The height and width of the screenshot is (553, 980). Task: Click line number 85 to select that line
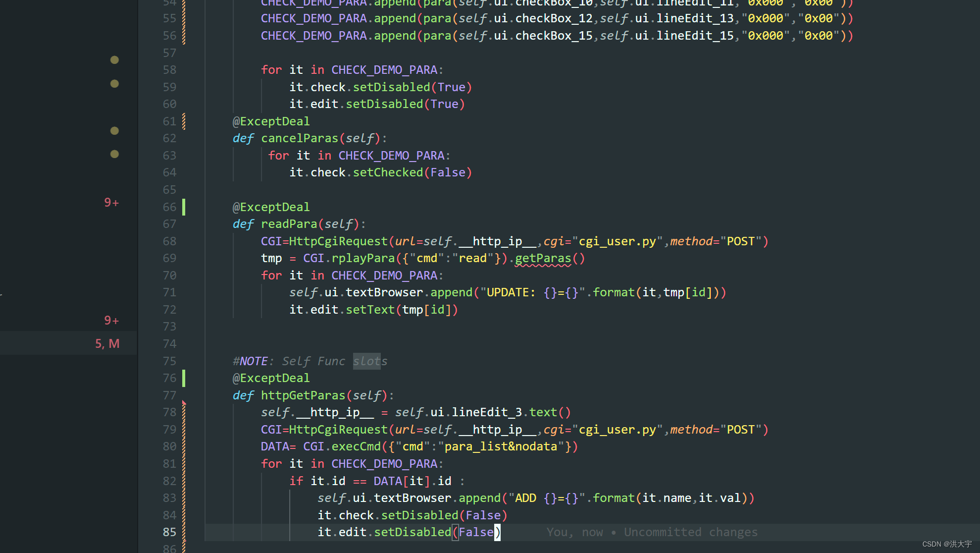point(169,532)
